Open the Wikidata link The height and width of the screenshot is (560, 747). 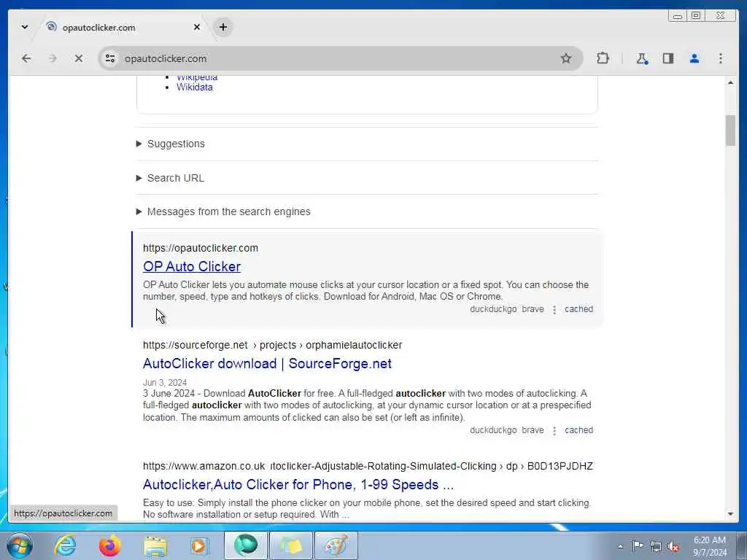tap(194, 87)
